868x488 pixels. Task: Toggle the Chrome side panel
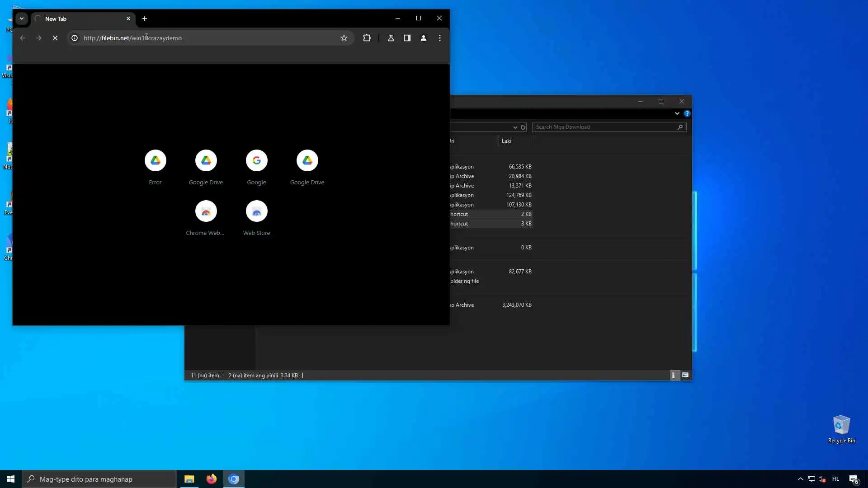(407, 38)
